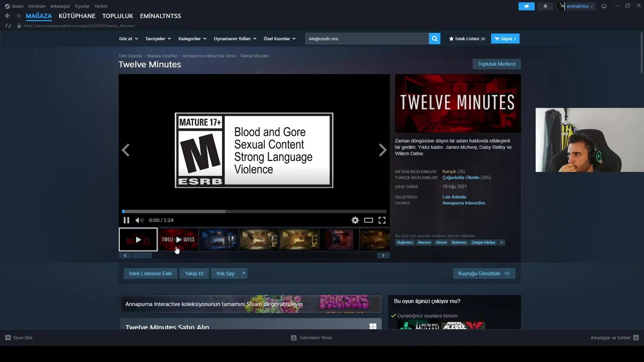This screenshot has width=644, height=362.
Task: Expand the Özel Kısımlar menu
Action: [280, 39]
